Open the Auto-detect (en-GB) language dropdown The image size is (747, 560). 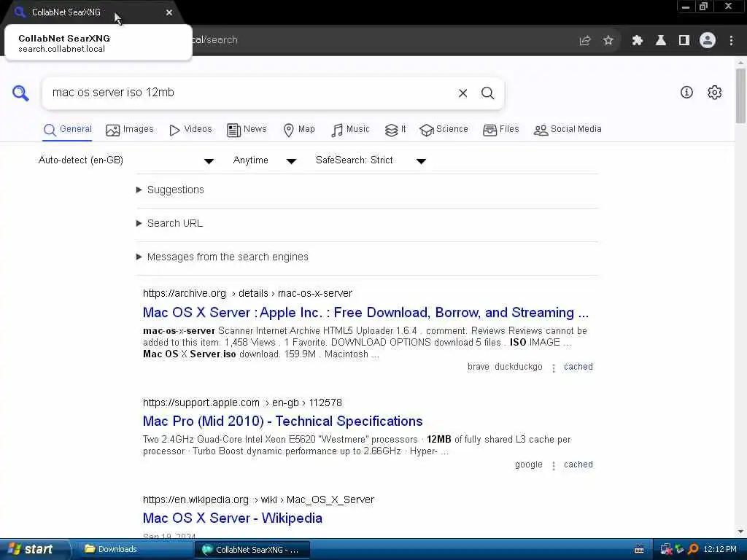tap(125, 160)
